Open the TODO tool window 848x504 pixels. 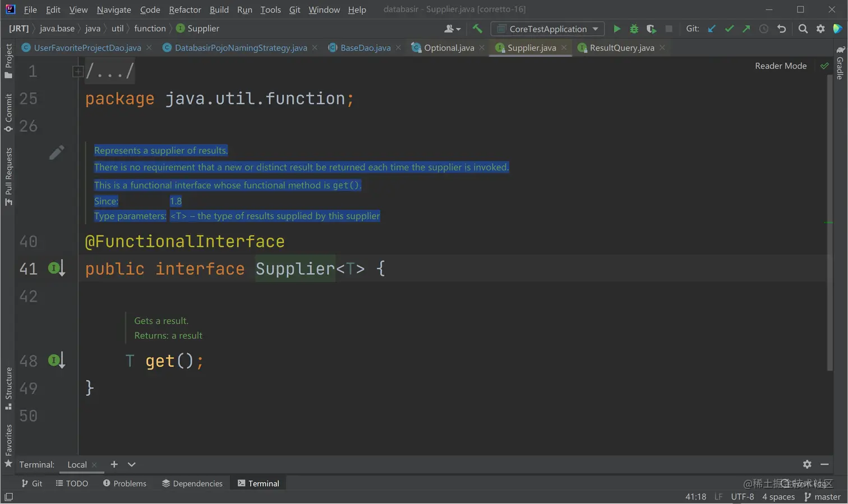(72, 483)
